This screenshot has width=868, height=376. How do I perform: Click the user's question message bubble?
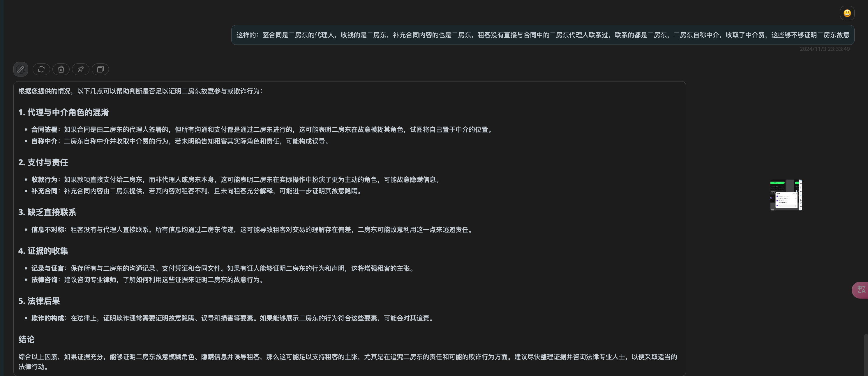tap(542, 35)
